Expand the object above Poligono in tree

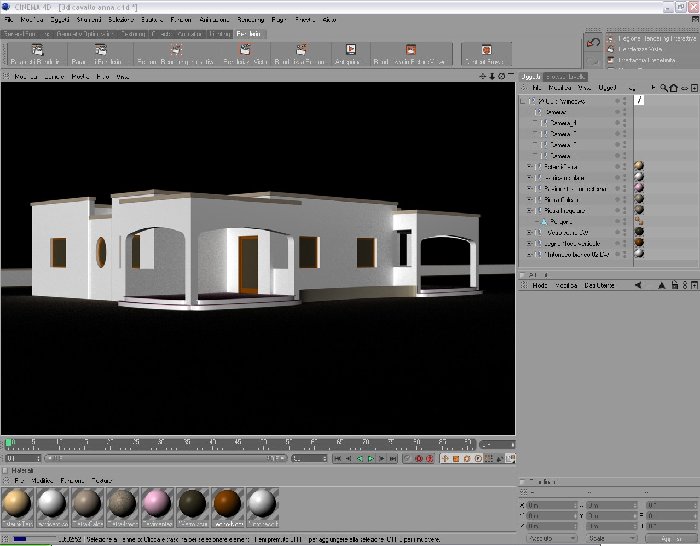click(x=529, y=211)
